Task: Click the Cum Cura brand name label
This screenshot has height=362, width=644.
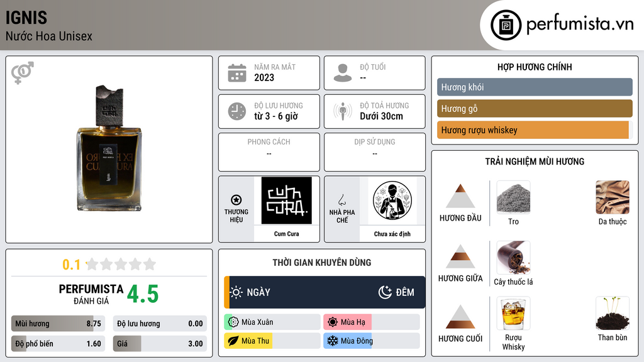Action: tap(287, 234)
